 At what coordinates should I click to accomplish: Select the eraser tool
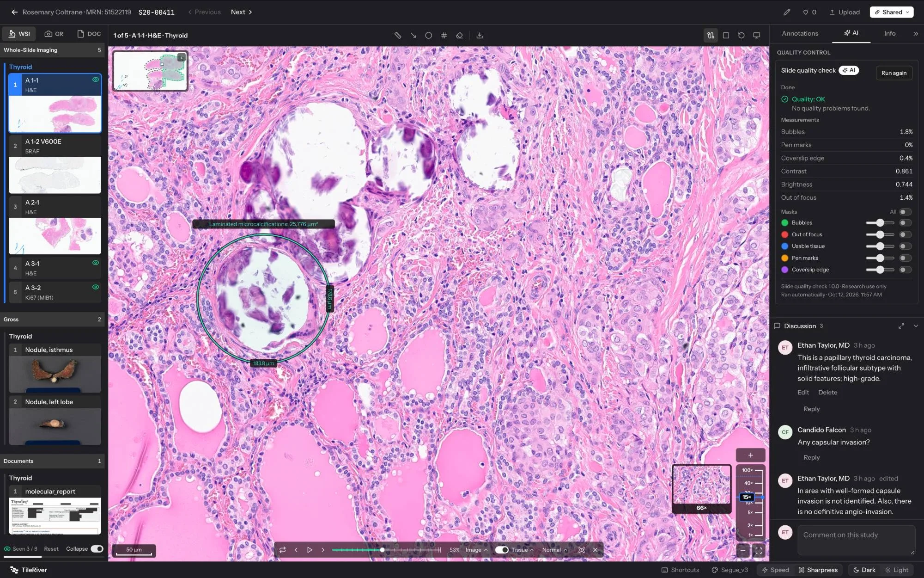click(459, 35)
